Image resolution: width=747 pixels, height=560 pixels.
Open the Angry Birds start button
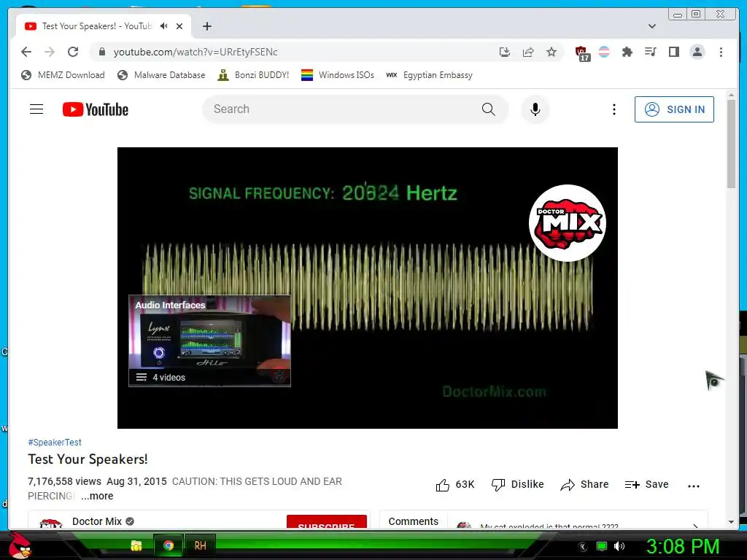[20, 545]
